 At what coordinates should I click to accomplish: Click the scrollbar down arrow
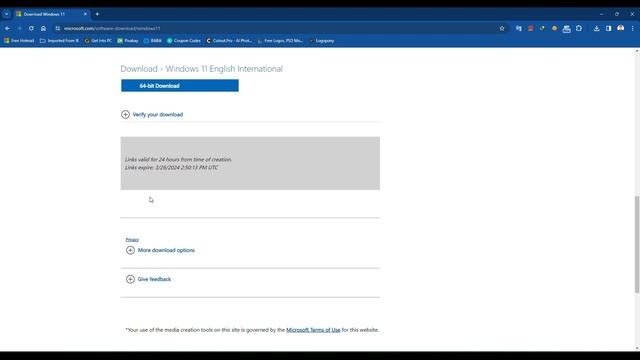637,349
